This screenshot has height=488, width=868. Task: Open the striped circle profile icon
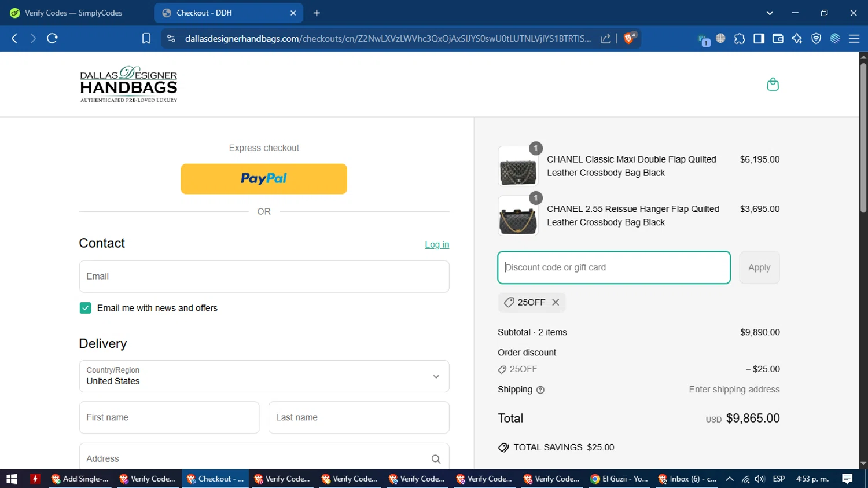[835, 38]
